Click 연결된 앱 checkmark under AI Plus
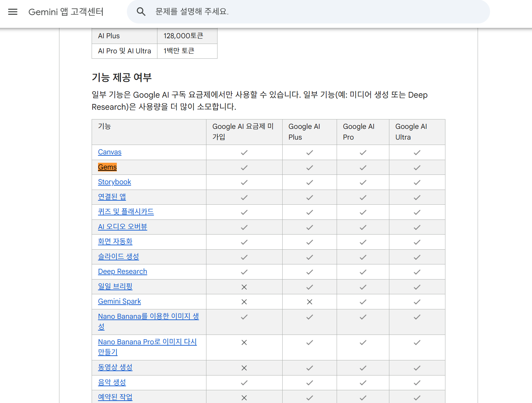The height and width of the screenshot is (403, 532). (309, 198)
